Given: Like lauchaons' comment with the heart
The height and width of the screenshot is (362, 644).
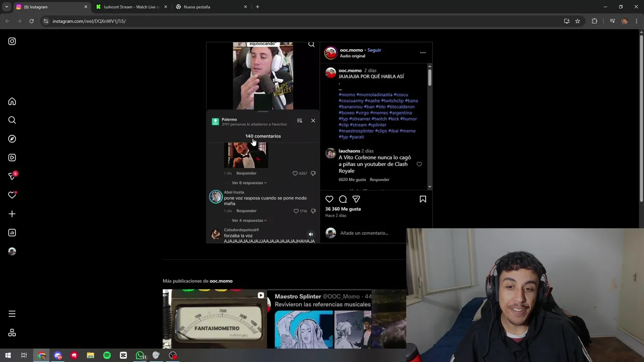Looking at the screenshot, I should 419,164.
